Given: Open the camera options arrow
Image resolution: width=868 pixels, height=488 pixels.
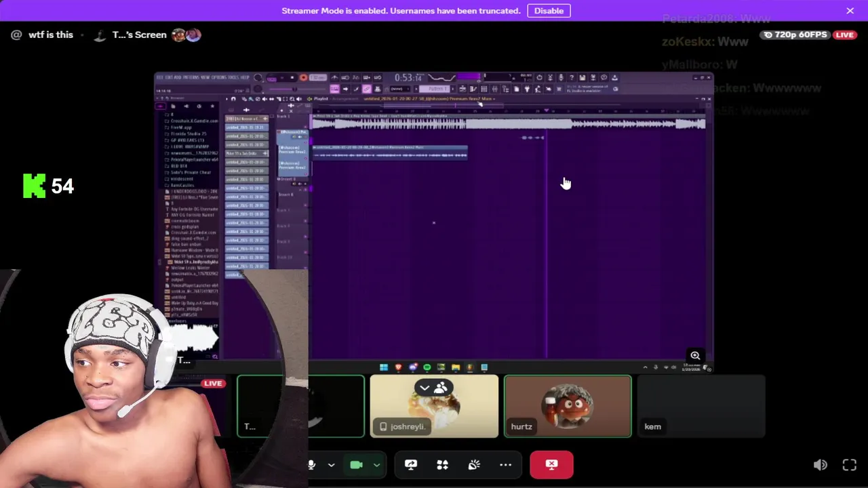Looking at the screenshot, I should (x=376, y=465).
